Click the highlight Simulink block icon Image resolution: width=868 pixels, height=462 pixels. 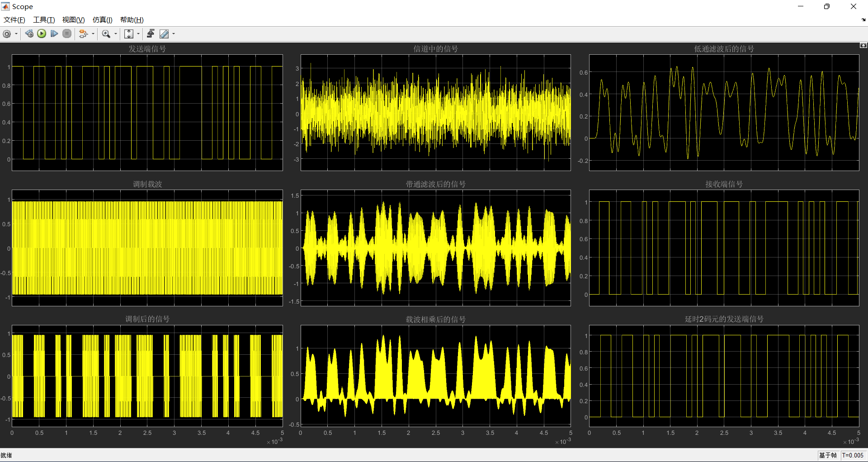click(83, 34)
